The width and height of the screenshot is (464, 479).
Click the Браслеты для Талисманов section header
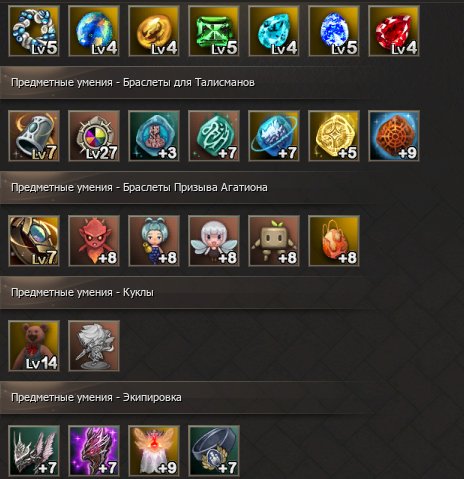pos(133,82)
